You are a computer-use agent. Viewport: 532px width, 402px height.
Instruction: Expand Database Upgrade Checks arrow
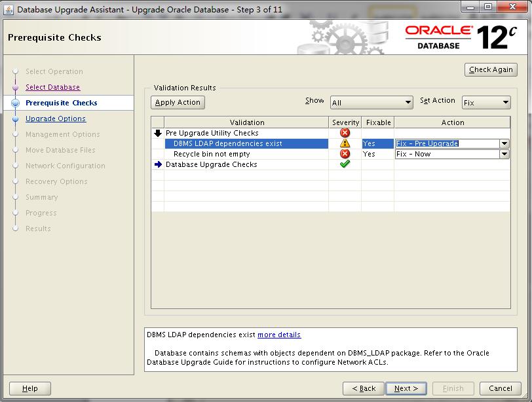158,164
